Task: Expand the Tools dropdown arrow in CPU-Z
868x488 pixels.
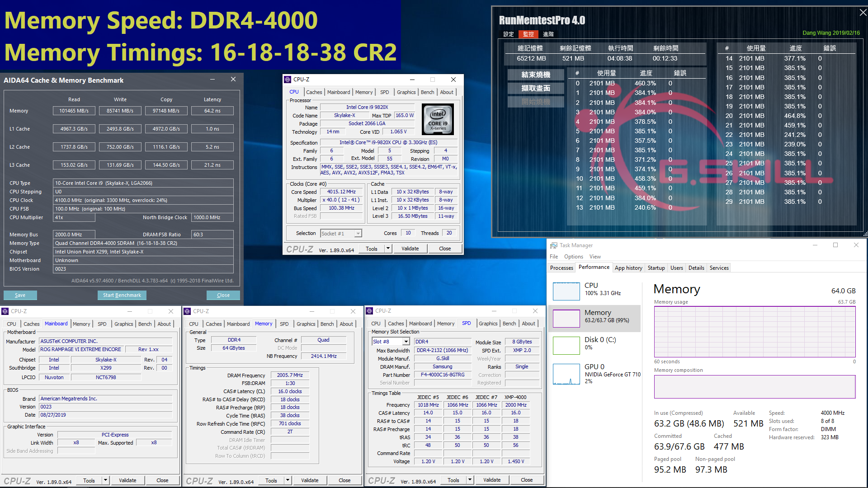Action: [x=388, y=248]
